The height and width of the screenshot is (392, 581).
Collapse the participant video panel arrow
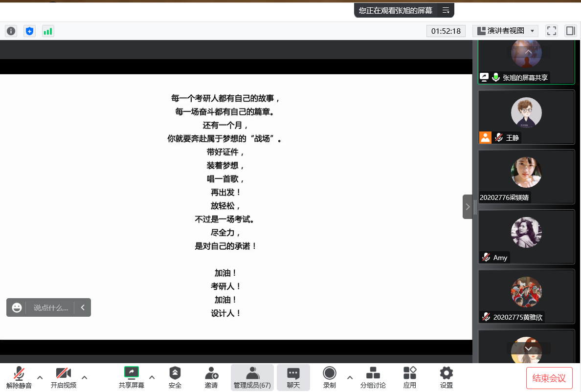tap(468, 207)
